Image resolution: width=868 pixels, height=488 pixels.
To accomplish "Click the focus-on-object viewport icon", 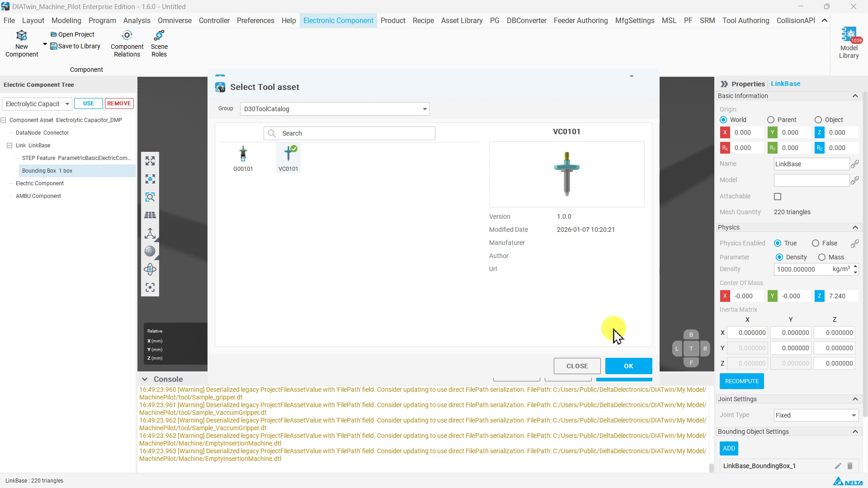I will click(x=150, y=179).
